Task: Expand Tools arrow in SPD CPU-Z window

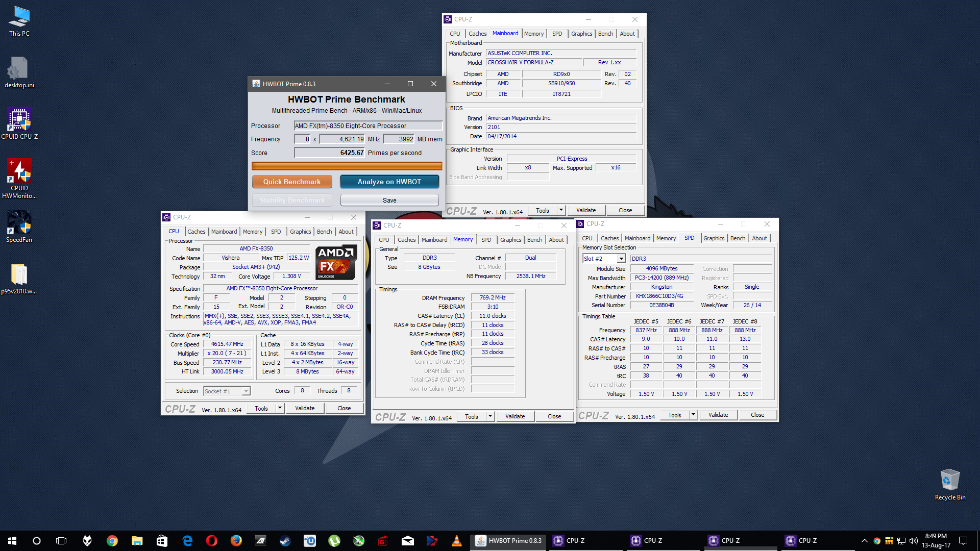Action: (693, 415)
